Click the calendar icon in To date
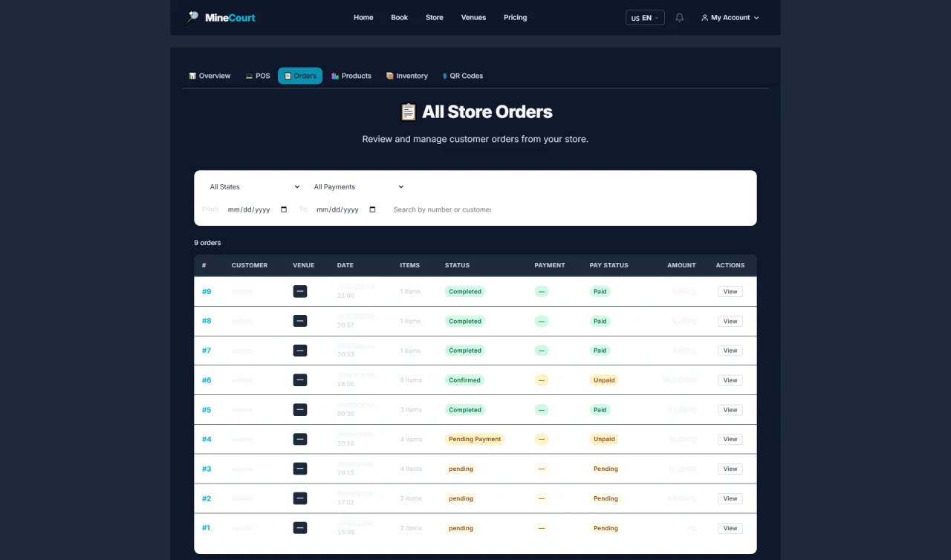This screenshot has width=951, height=560. point(372,209)
